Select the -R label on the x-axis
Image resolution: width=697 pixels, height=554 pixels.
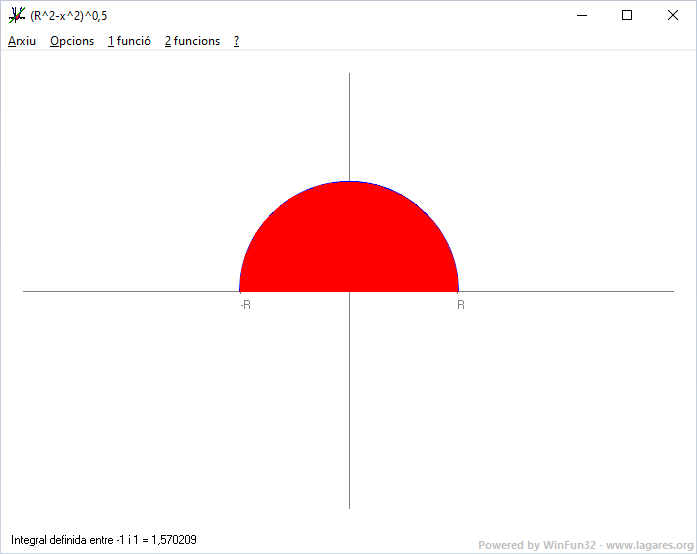tap(245, 305)
